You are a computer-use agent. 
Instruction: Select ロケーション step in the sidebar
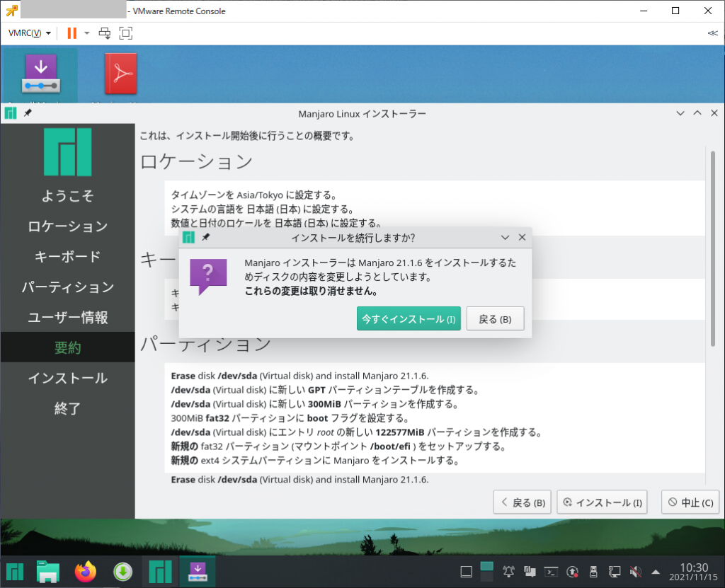pos(67,226)
